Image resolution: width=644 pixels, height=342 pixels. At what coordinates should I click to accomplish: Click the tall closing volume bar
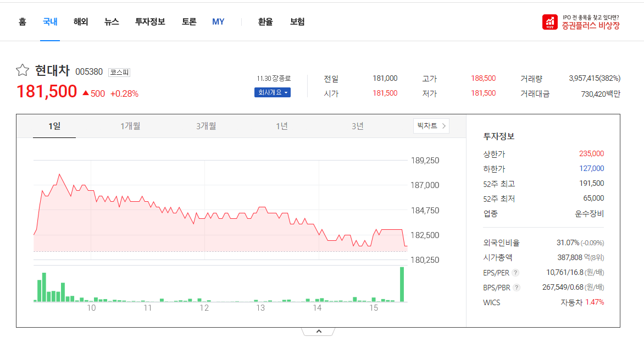click(x=402, y=284)
